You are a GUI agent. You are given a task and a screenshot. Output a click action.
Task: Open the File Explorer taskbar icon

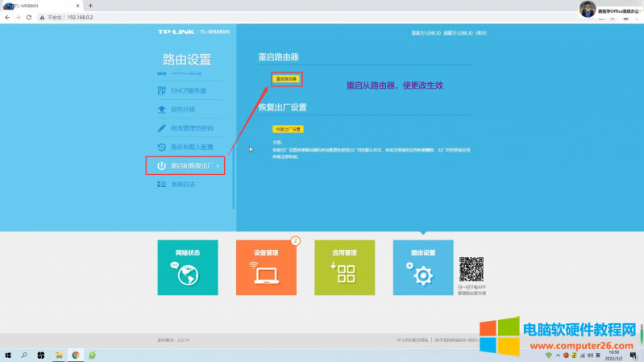tap(59, 355)
